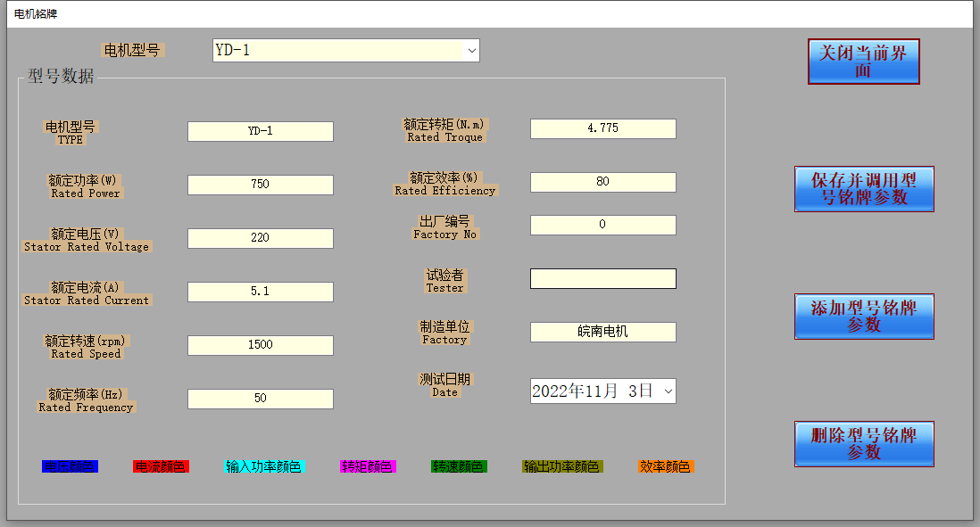Open the YD-1 motor selection list arrow
The image size is (980, 527).
tap(472, 50)
